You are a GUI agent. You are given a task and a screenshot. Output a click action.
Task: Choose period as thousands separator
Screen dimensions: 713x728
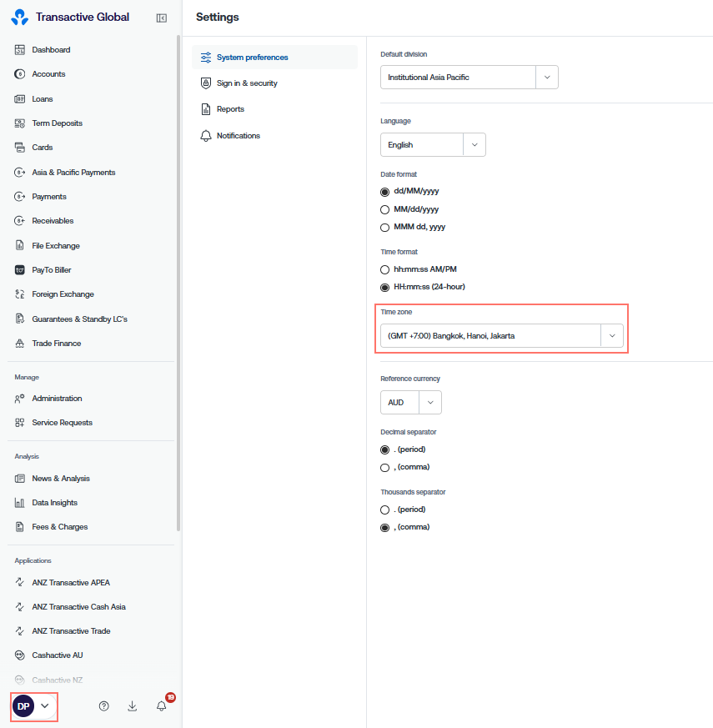point(384,510)
